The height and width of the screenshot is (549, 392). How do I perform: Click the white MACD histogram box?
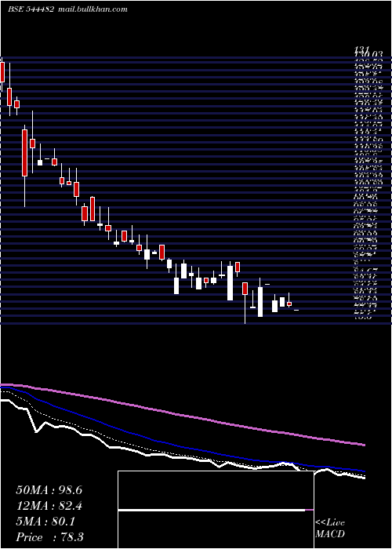[216, 510]
